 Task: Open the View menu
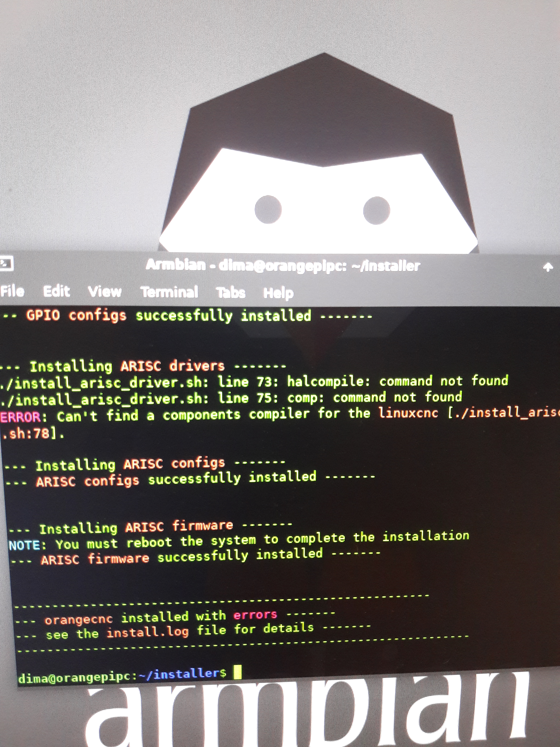point(105,292)
